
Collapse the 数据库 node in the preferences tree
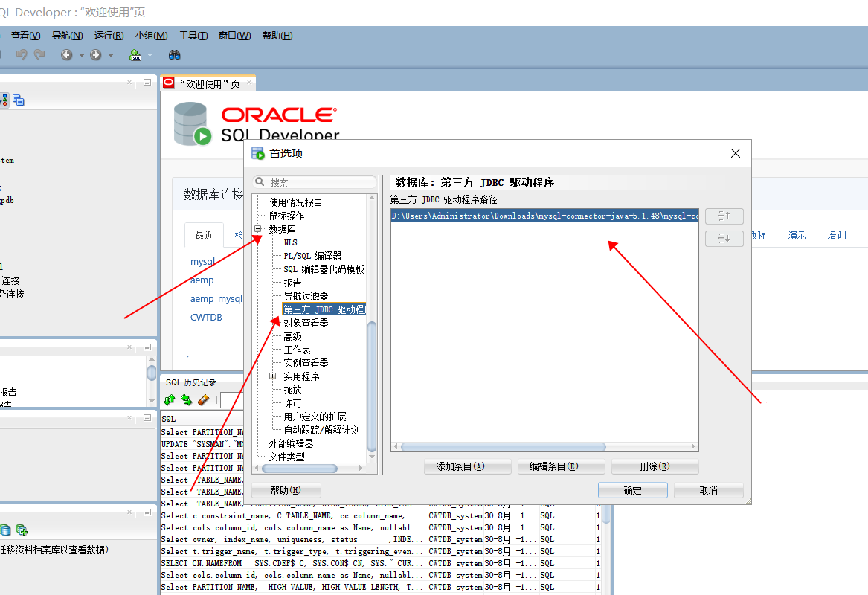257,228
